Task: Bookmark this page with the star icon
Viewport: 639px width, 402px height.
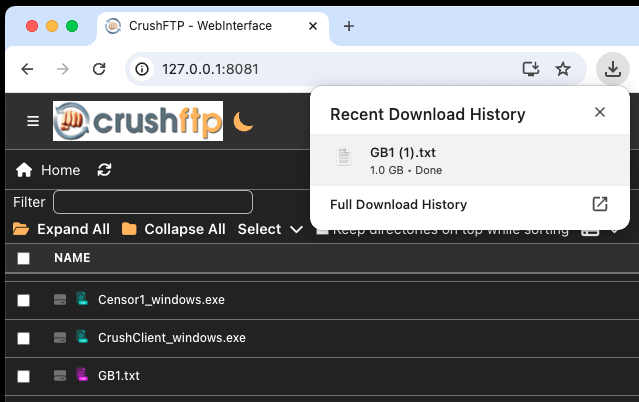Action: point(563,69)
